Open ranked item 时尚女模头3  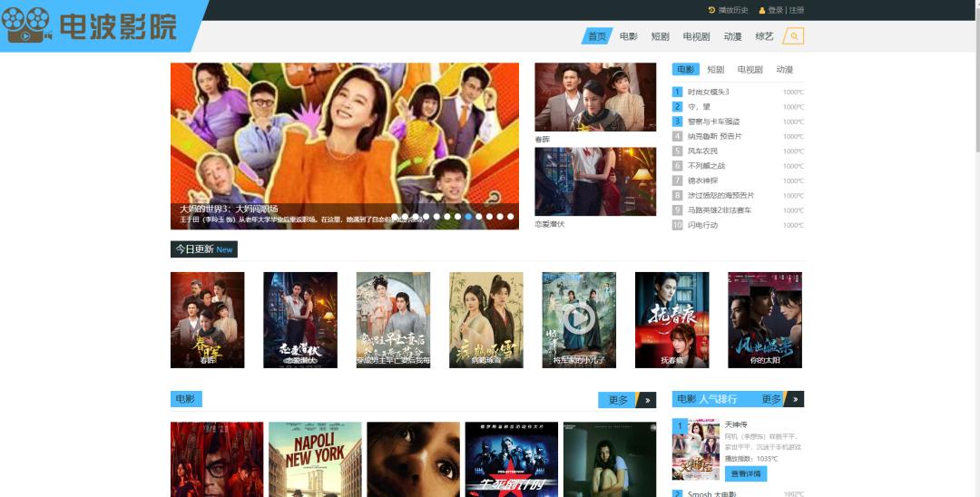[x=709, y=92]
